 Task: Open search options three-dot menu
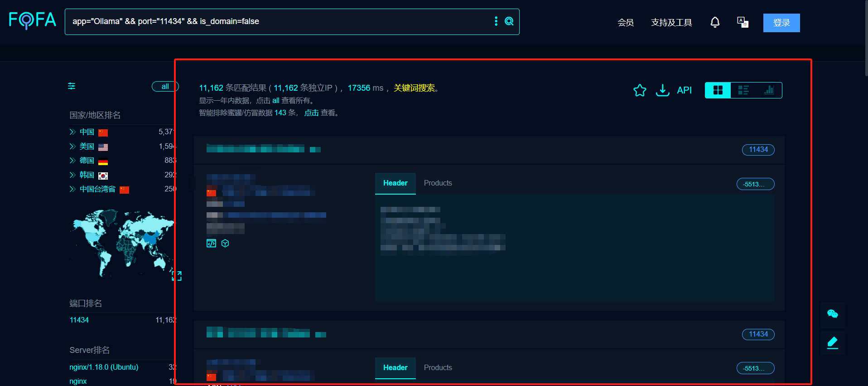tap(496, 21)
